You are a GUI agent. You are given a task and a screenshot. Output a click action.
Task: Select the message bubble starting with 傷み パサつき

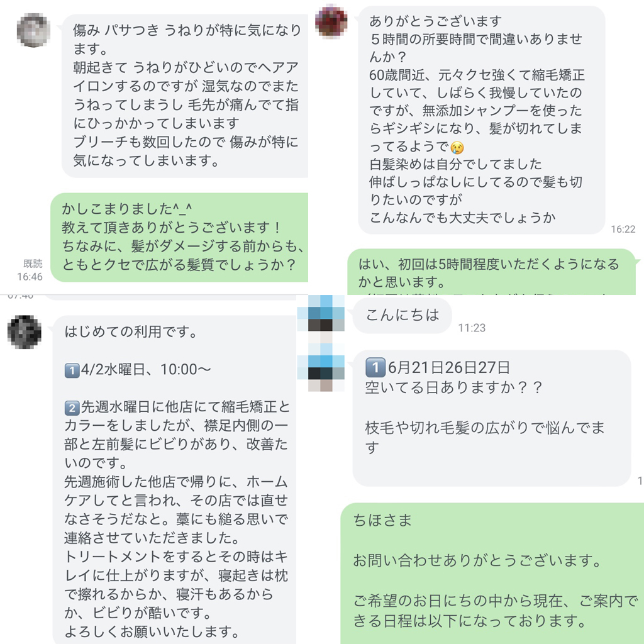coord(185,96)
